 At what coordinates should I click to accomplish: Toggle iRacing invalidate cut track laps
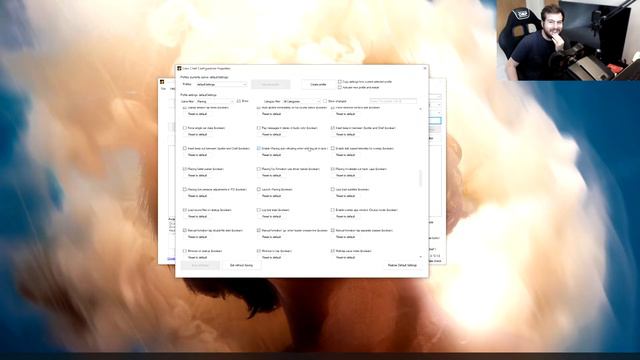point(333,169)
